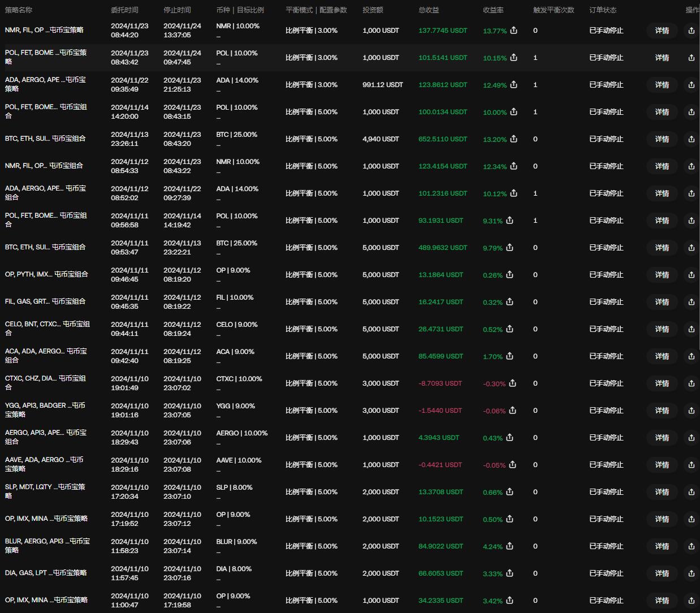Screen dimensions: 700x613
Task: Click the 总收益 column header
Action: [429, 10]
